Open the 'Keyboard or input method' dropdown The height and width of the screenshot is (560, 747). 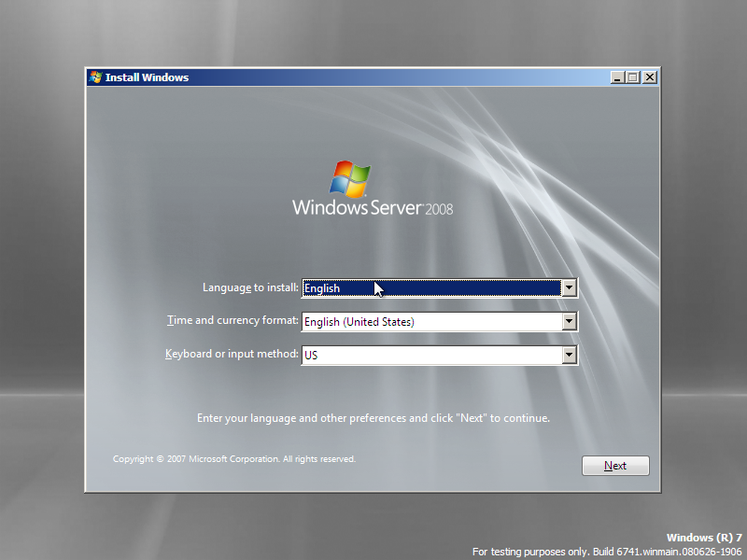[569, 355]
